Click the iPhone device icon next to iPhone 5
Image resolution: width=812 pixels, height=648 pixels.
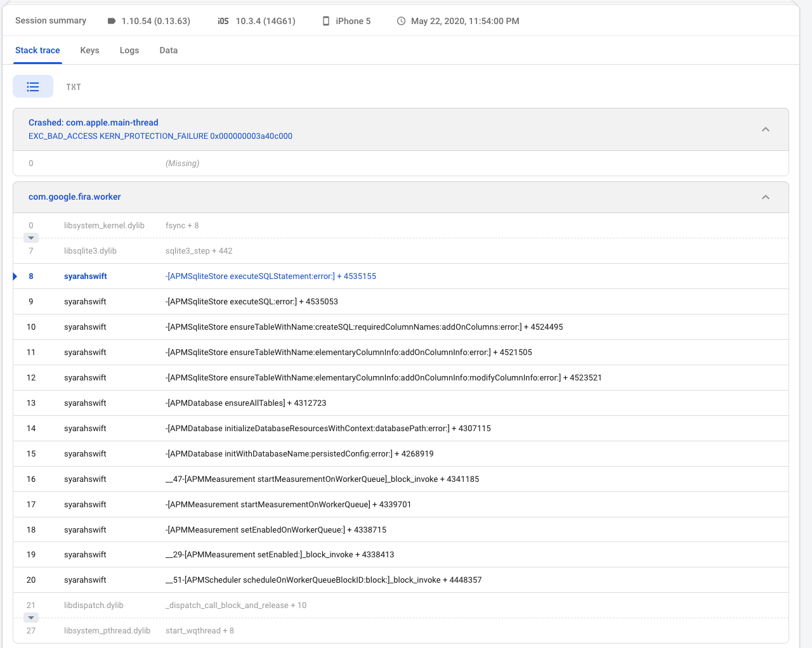(325, 21)
